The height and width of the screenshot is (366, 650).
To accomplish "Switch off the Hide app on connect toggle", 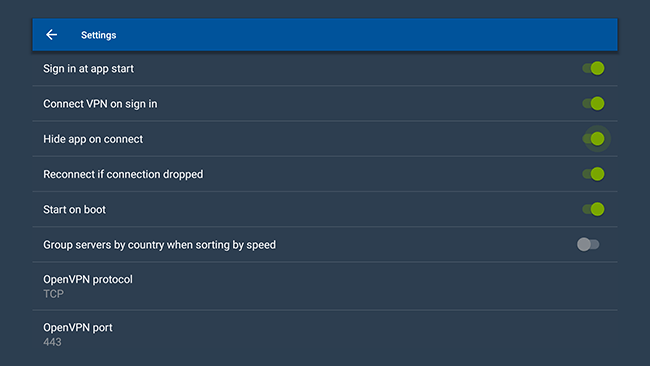I will point(593,139).
